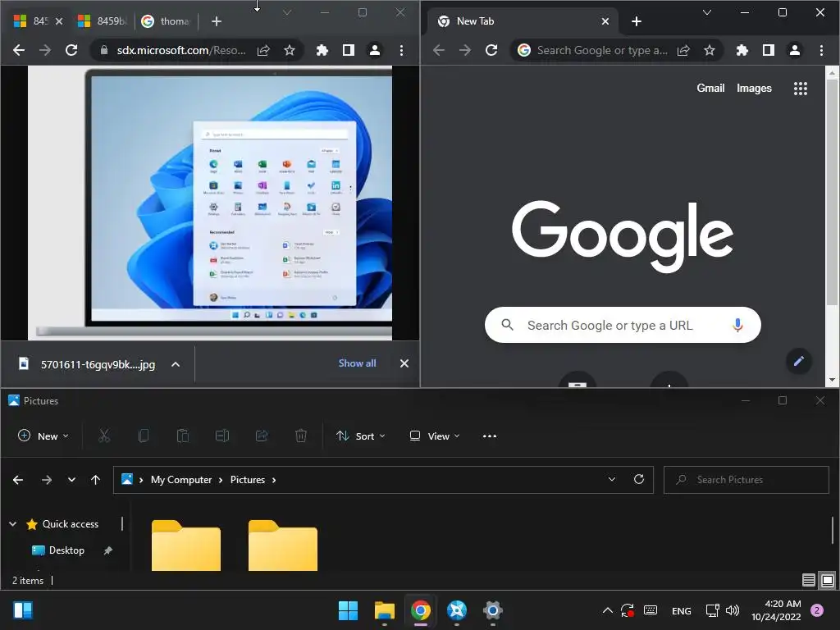Viewport: 840px width, 630px height.
Task: Open new tab in left Chrome window
Action: 217,21
